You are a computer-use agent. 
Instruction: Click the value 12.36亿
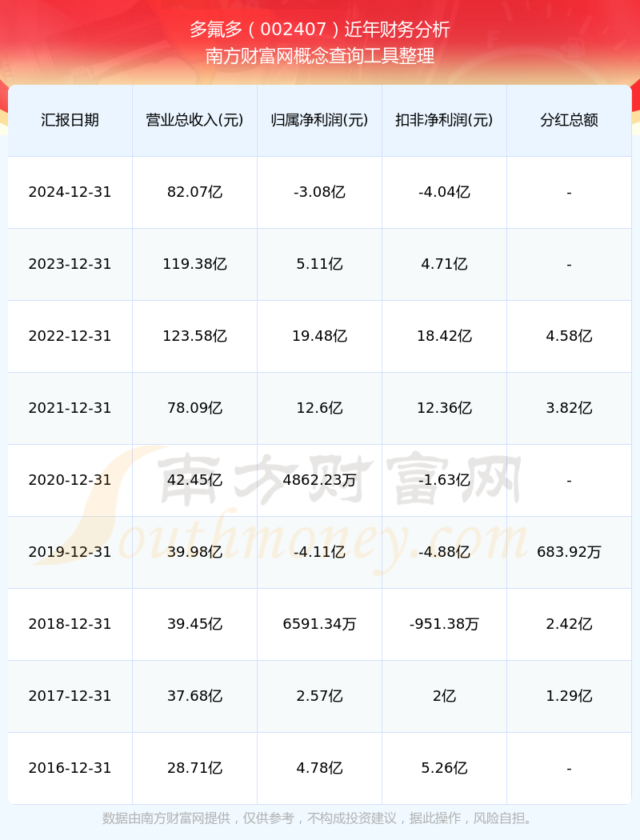[x=445, y=408]
